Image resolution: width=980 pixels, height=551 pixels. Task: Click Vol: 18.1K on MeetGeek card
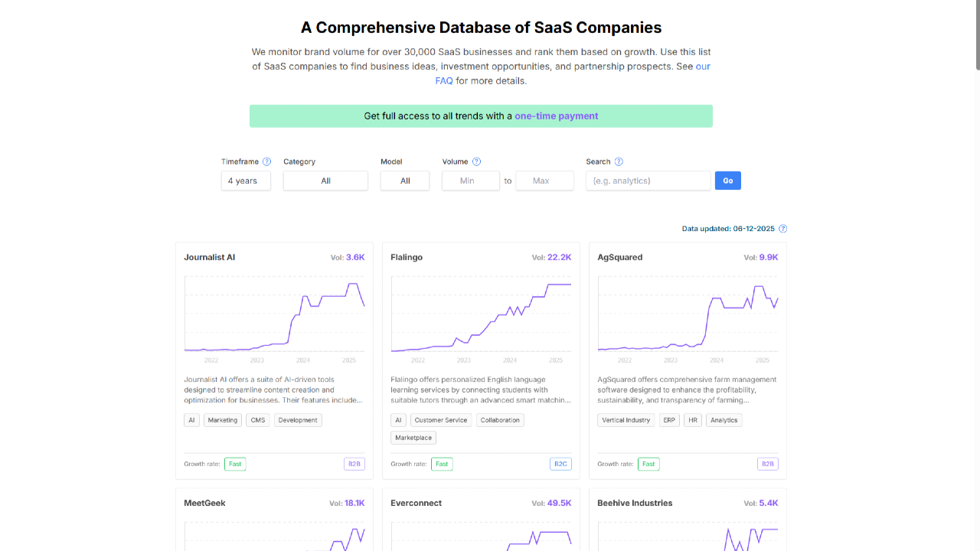pos(347,503)
